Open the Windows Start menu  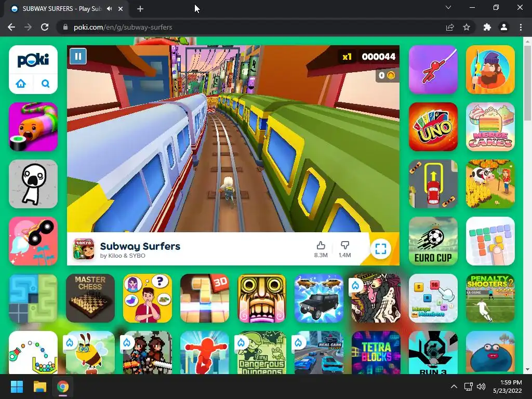[17, 387]
